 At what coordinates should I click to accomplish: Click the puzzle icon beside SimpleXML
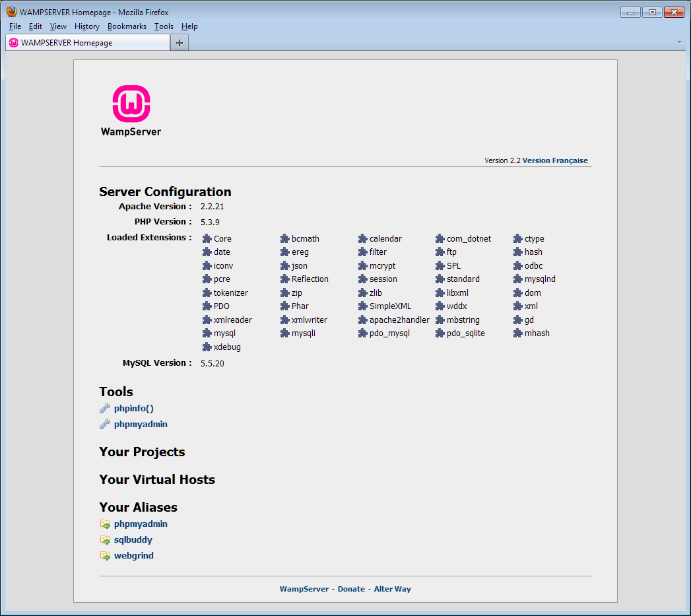click(363, 306)
